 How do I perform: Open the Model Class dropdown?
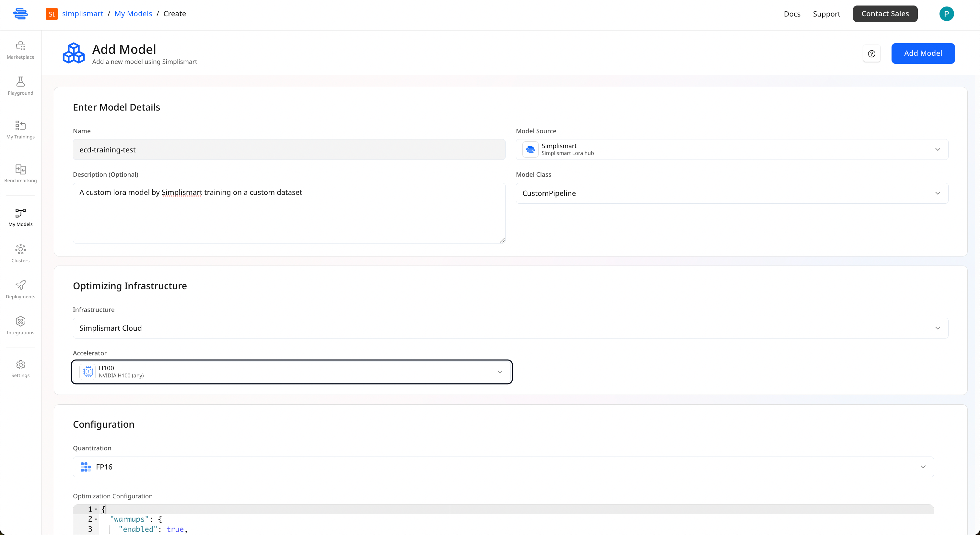click(x=731, y=193)
